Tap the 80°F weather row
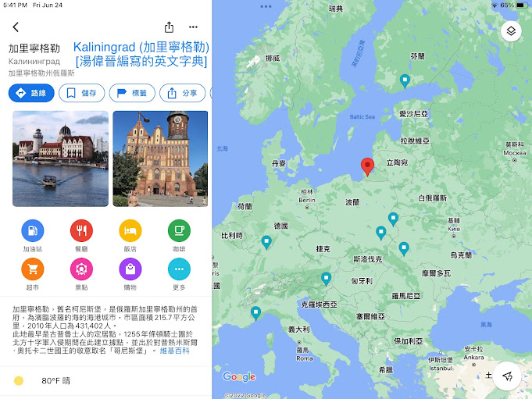The image size is (532, 399). (106, 381)
